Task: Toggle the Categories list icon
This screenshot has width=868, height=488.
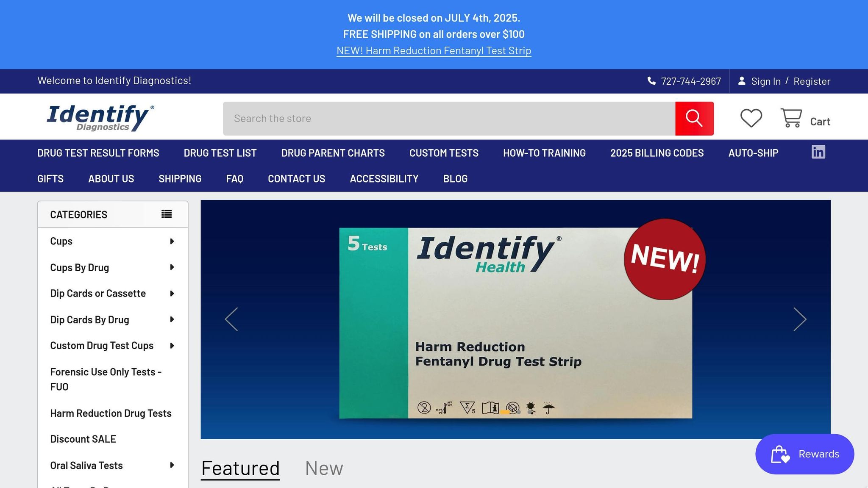Action: pyautogui.click(x=167, y=214)
